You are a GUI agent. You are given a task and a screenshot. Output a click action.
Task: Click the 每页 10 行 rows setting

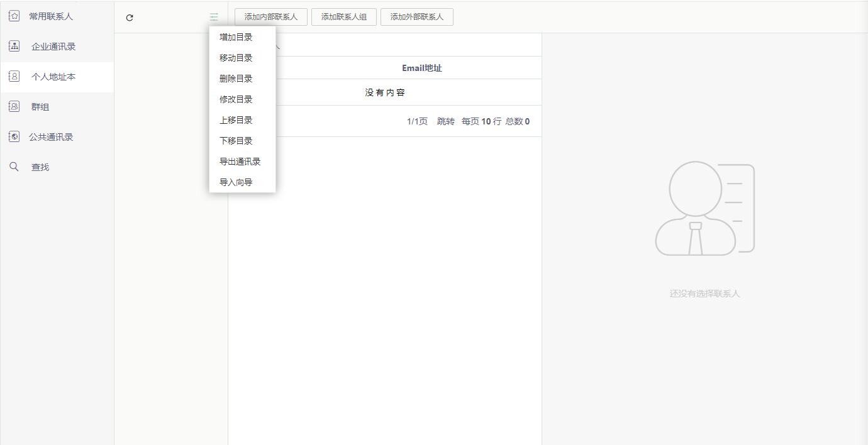(x=481, y=121)
